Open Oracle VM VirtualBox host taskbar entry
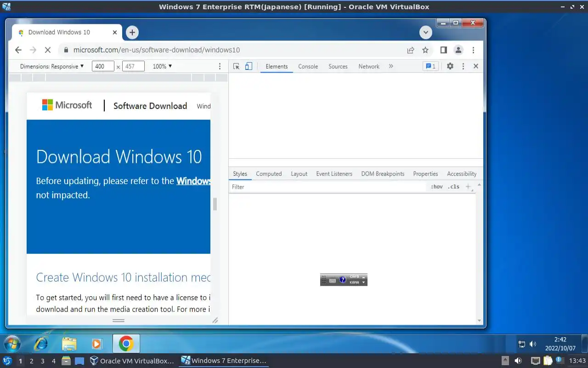This screenshot has width=588, height=368. (x=132, y=361)
